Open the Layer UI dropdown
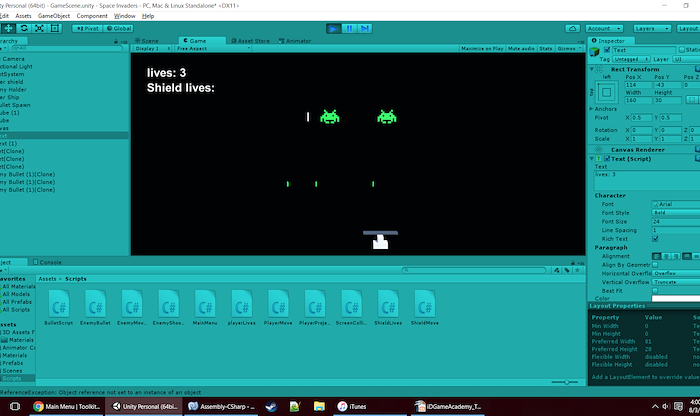 (x=686, y=59)
